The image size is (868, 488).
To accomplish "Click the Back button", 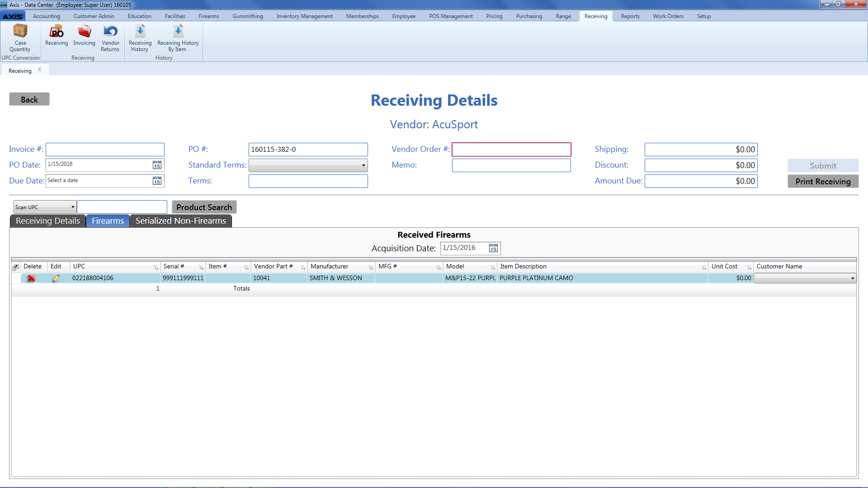I will (29, 99).
